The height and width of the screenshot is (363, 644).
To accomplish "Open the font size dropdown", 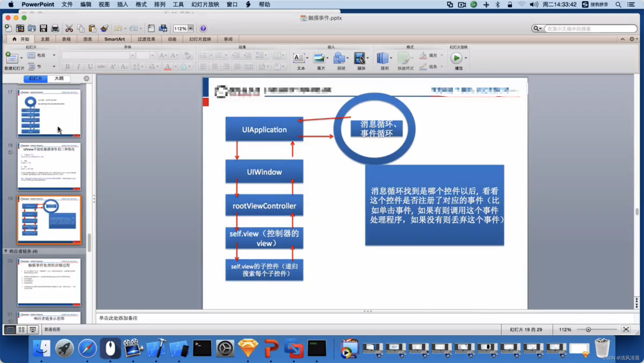I will point(152,55).
